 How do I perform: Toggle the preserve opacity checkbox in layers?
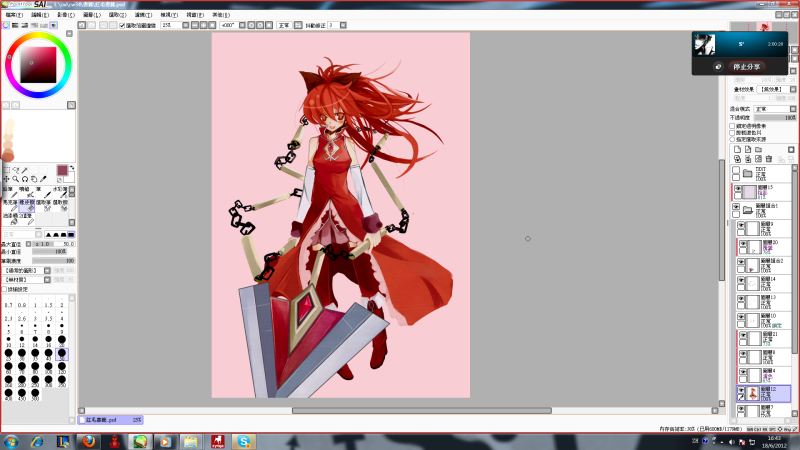pos(732,124)
